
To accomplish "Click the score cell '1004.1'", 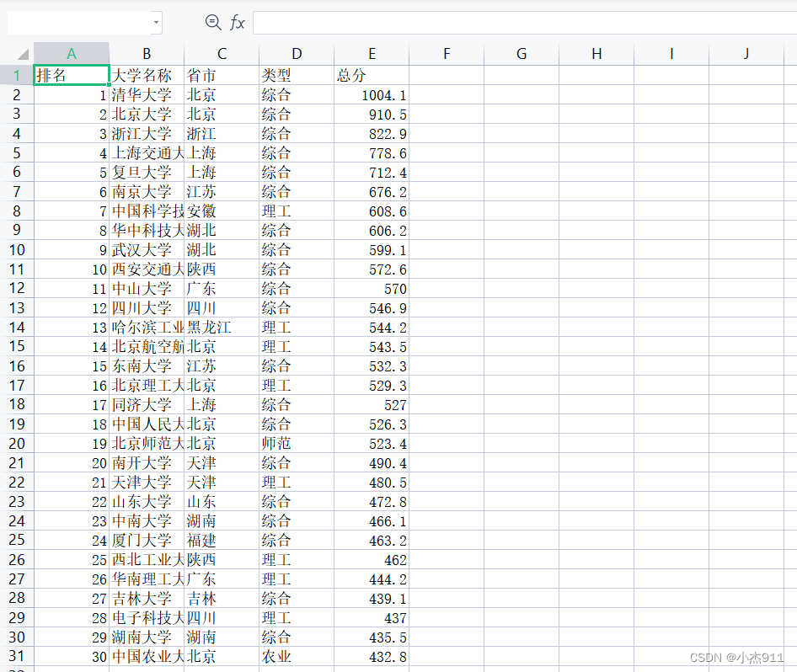I will (372, 94).
